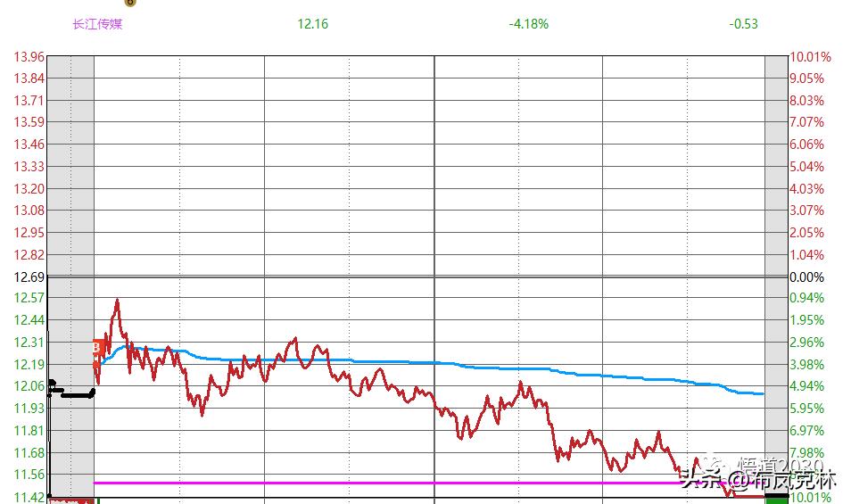Click the 5.04% percentage axis label
The height and width of the screenshot is (504, 851).
click(806, 167)
